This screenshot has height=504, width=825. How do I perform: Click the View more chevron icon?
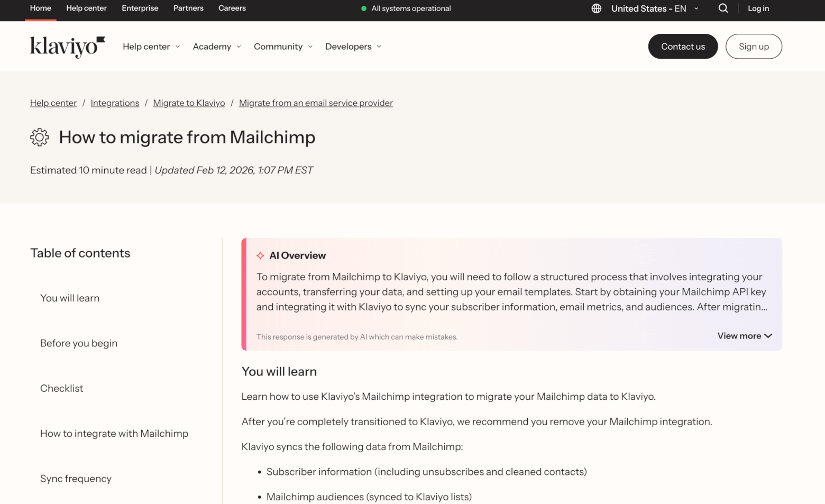[x=768, y=335]
